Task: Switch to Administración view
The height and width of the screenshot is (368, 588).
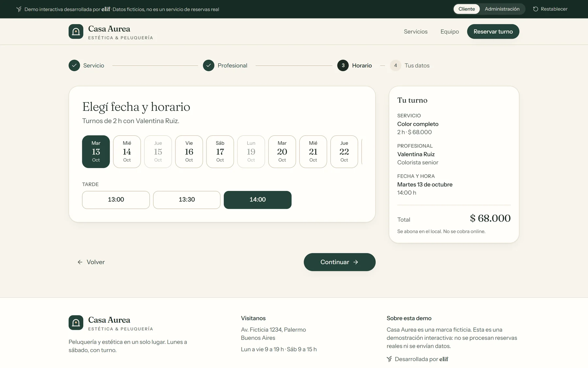Action: click(x=502, y=9)
